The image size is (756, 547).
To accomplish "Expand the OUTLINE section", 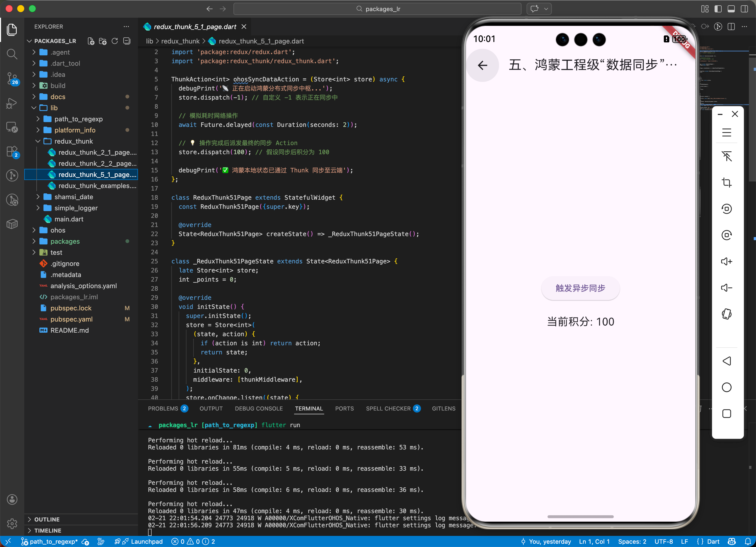I will coord(47,519).
